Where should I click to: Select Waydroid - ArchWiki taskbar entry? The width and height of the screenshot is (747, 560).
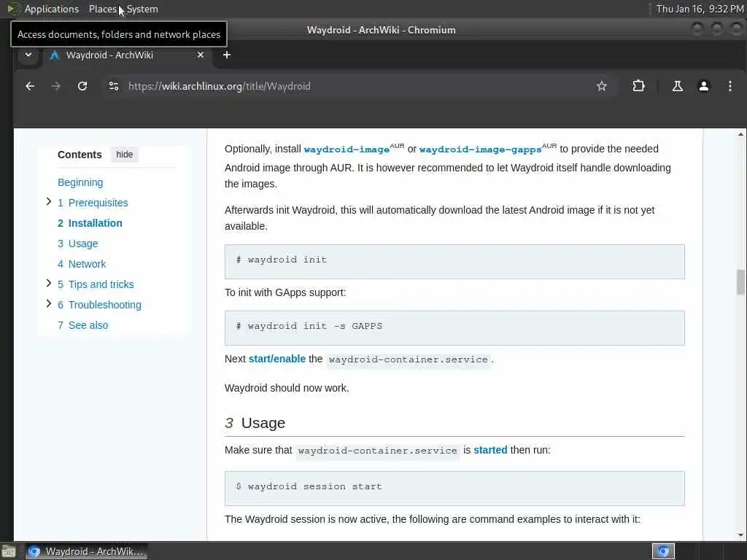click(x=86, y=551)
